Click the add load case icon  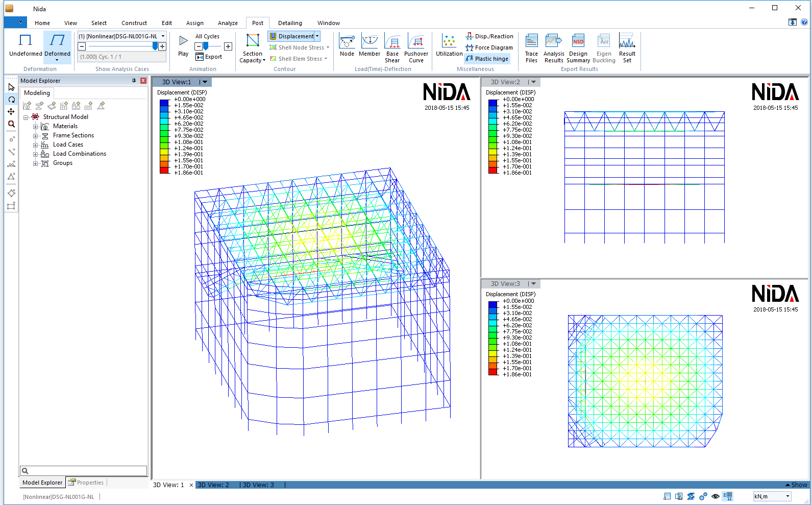(x=64, y=106)
